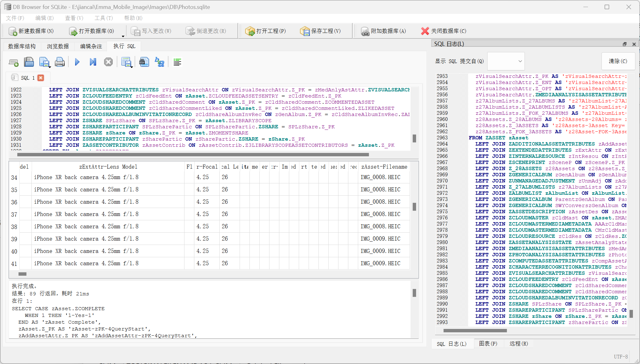Save results view icon
640x364 pixels.
(x=126, y=62)
